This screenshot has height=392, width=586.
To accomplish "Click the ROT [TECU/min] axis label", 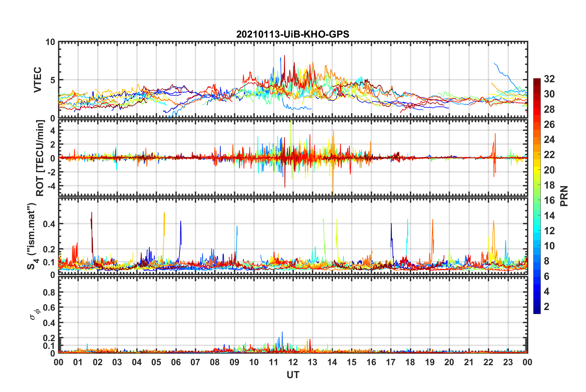I will click(x=40, y=158).
